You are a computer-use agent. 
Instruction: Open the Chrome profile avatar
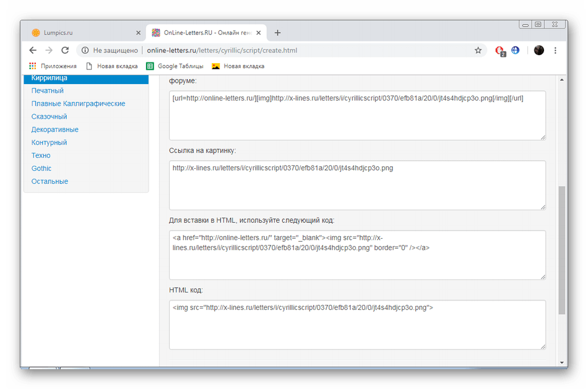click(538, 51)
